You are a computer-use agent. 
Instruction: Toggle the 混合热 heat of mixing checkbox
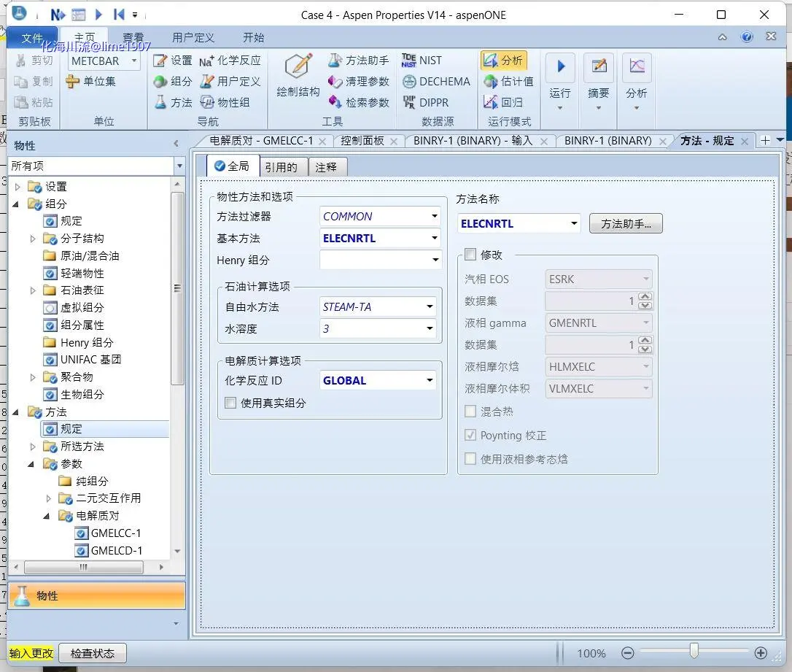(470, 412)
